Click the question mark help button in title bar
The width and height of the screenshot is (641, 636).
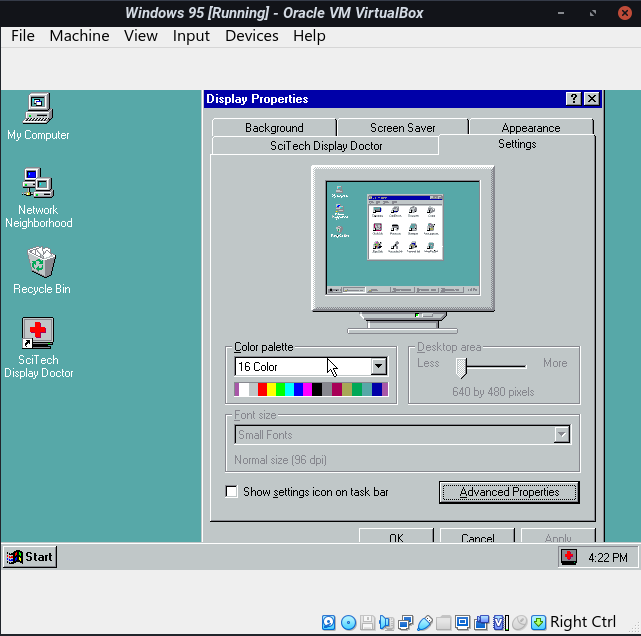click(573, 99)
